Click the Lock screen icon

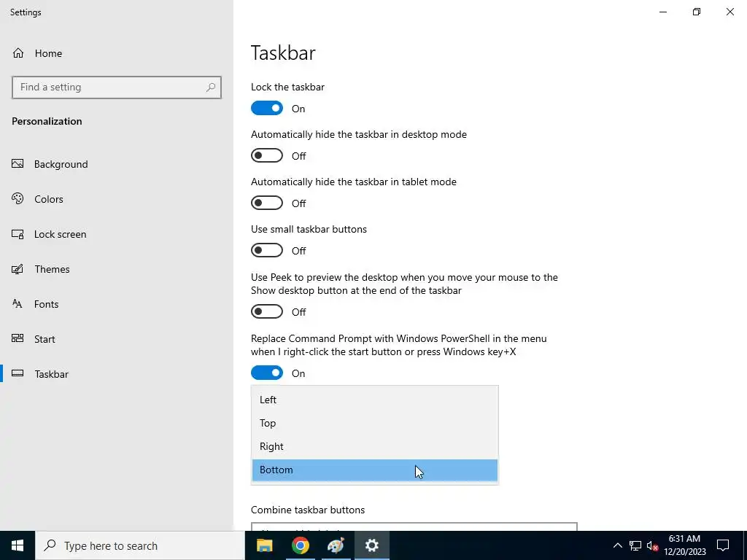coord(18,234)
